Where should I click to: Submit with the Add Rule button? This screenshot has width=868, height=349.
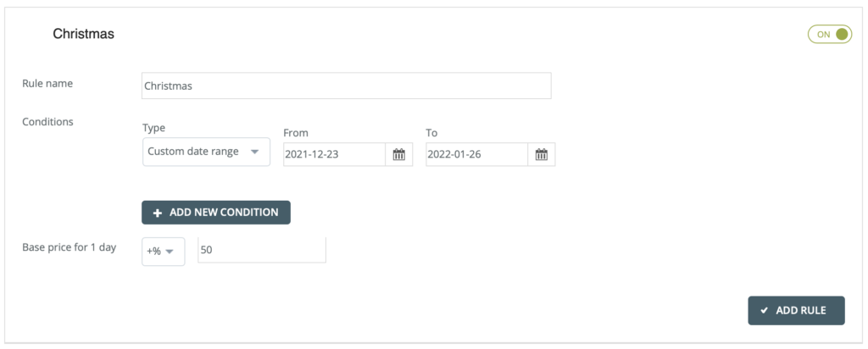796,311
